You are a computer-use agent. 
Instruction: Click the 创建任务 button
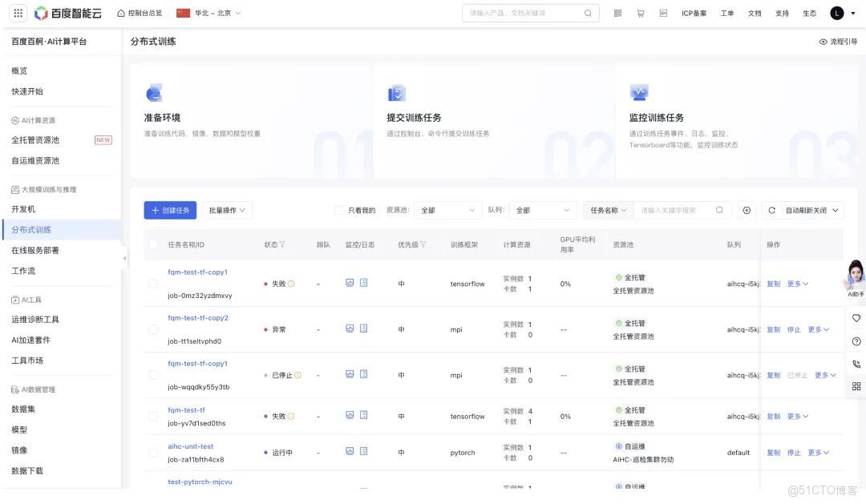(170, 209)
